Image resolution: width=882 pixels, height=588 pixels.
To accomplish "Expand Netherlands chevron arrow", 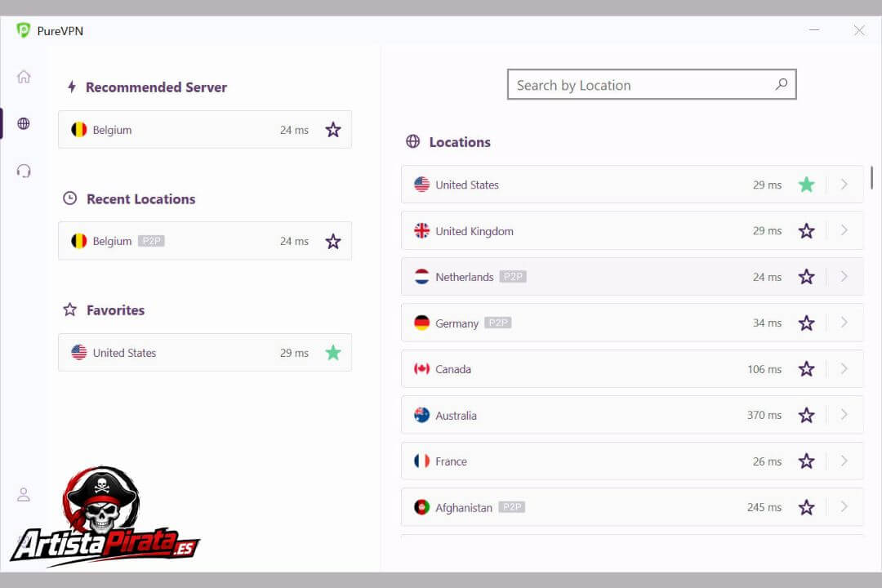I will [844, 276].
